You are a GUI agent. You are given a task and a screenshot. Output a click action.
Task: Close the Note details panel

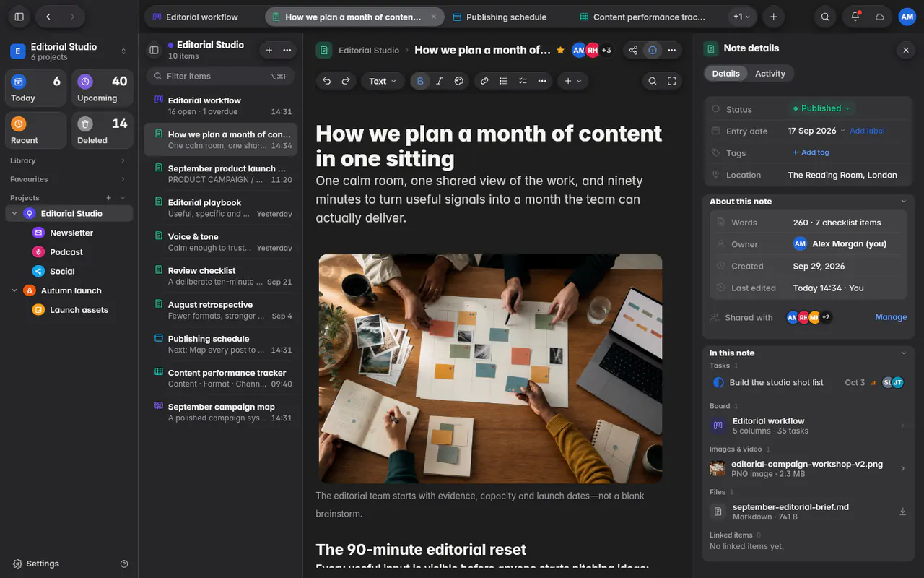[905, 50]
